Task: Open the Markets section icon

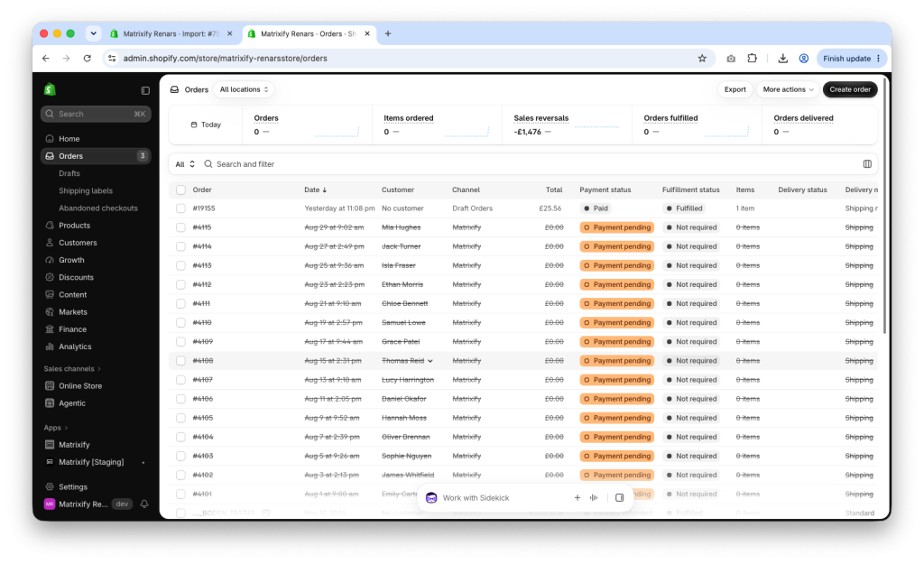Action: coord(50,311)
